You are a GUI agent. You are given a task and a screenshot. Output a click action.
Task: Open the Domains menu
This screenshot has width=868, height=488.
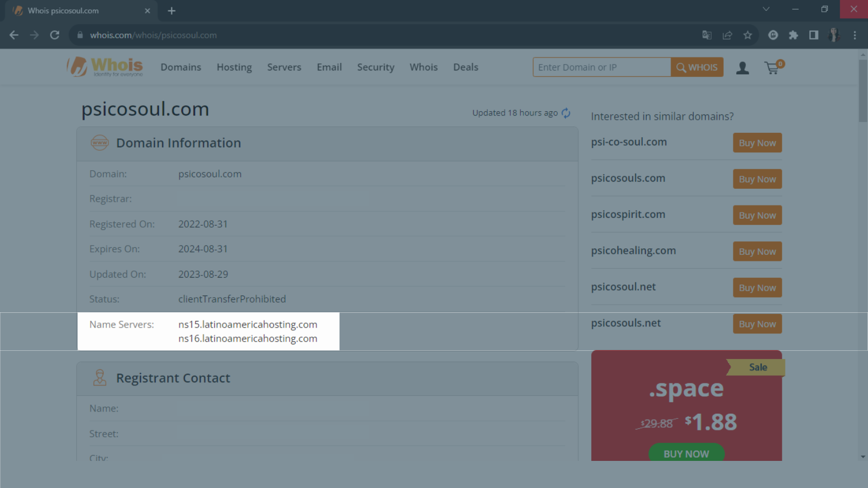click(x=181, y=67)
